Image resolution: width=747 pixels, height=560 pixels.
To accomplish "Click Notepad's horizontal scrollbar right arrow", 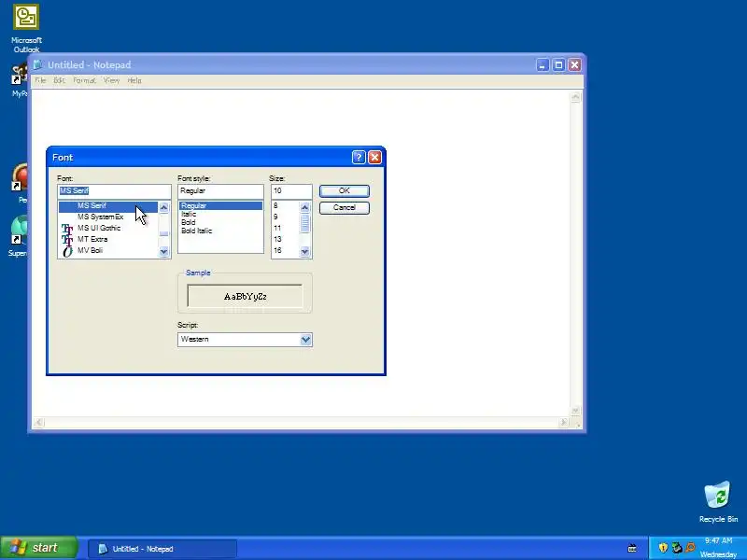I will (x=564, y=423).
